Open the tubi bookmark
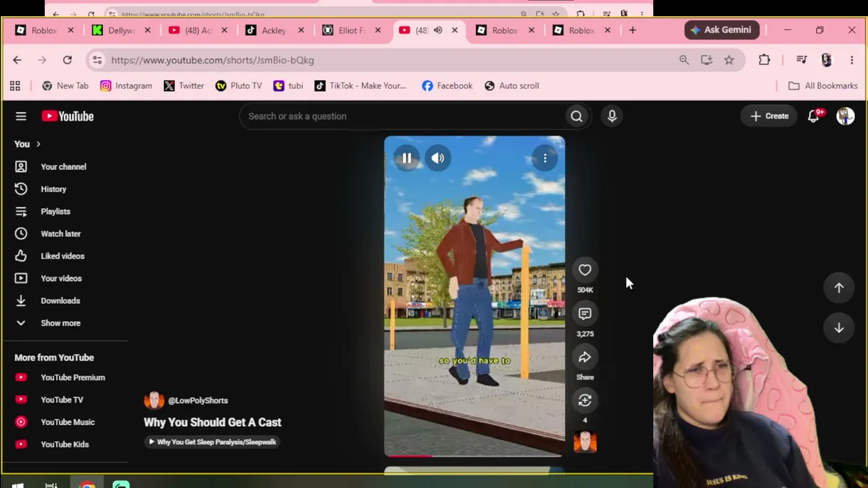Screen dimensions: 868x488 pyautogui.click(x=288, y=86)
